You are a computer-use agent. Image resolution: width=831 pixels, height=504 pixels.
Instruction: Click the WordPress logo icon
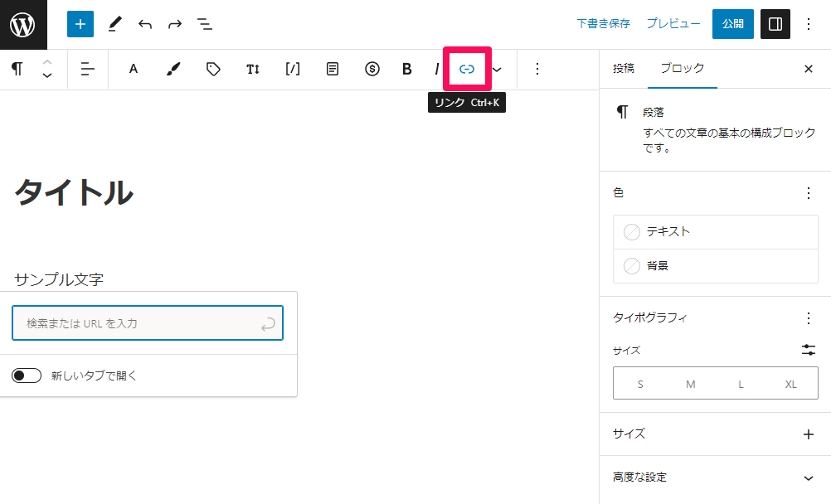[23, 24]
